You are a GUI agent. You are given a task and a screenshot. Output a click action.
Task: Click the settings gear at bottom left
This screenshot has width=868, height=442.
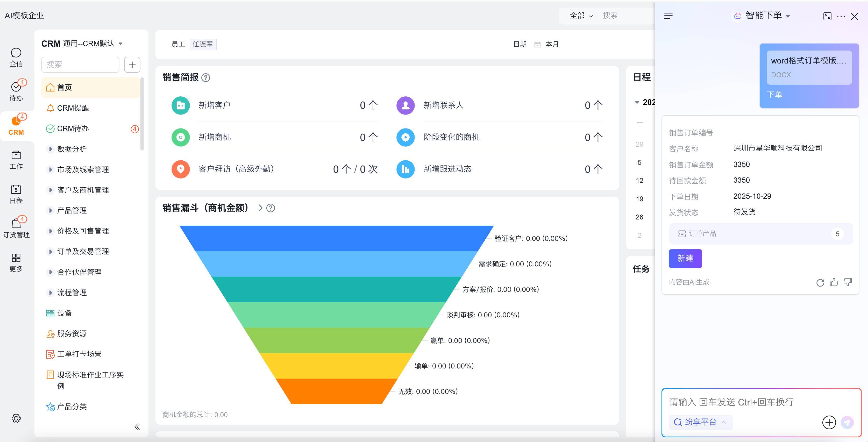(16, 418)
